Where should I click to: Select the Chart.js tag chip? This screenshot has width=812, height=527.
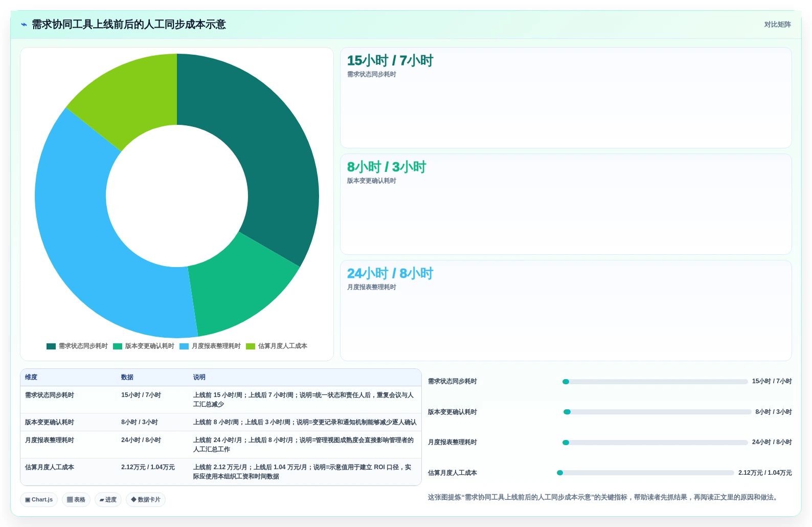pyautogui.click(x=39, y=499)
